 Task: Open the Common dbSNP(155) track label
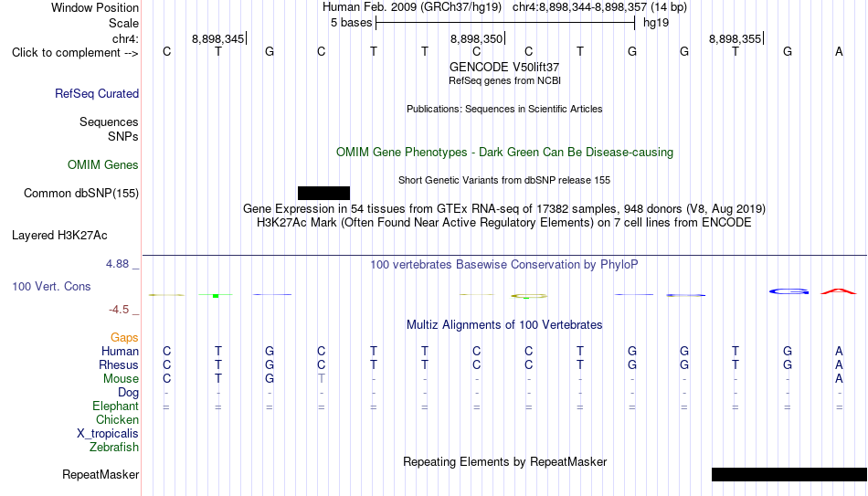click(81, 194)
